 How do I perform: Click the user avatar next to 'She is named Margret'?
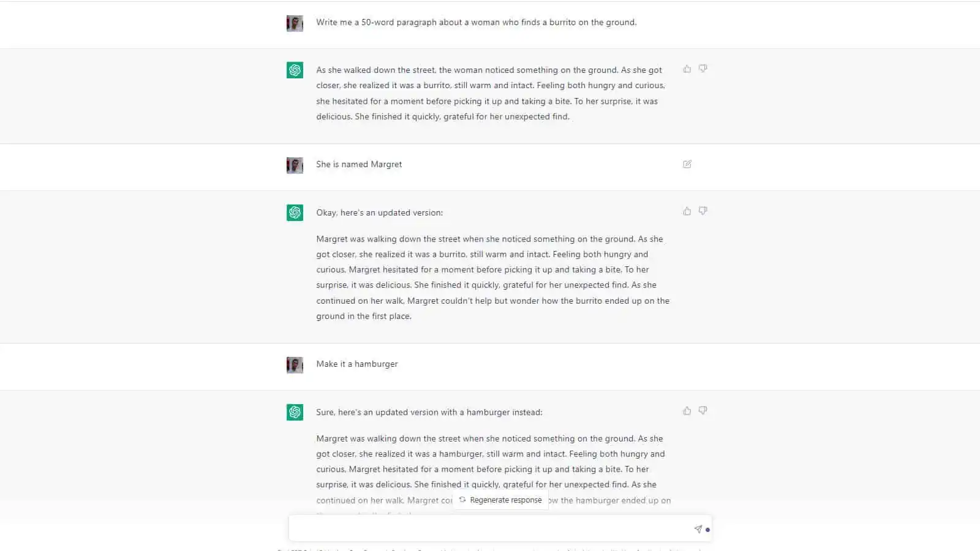295,165
